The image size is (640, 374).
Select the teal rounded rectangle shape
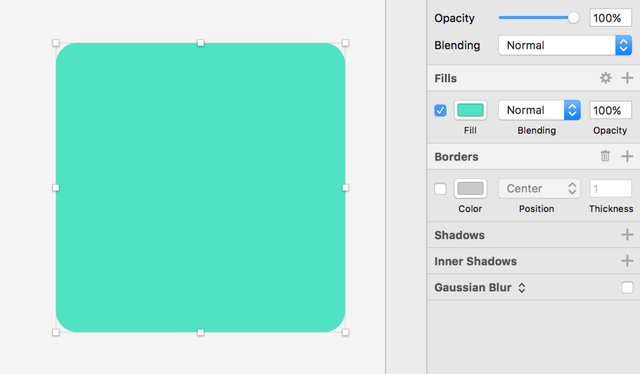pos(200,187)
